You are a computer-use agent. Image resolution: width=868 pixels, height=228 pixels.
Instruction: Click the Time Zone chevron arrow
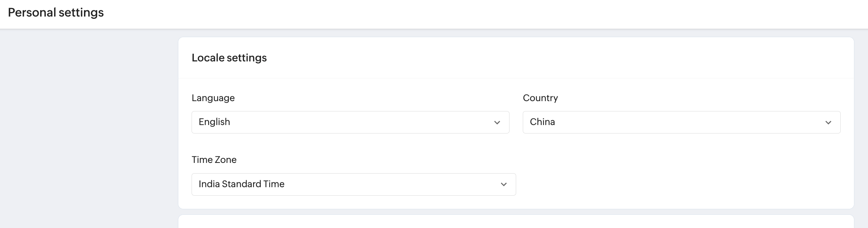(x=504, y=184)
